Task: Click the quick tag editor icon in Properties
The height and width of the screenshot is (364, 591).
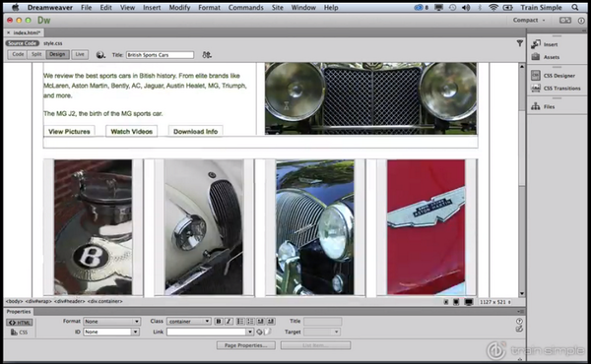Action: (519, 329)
